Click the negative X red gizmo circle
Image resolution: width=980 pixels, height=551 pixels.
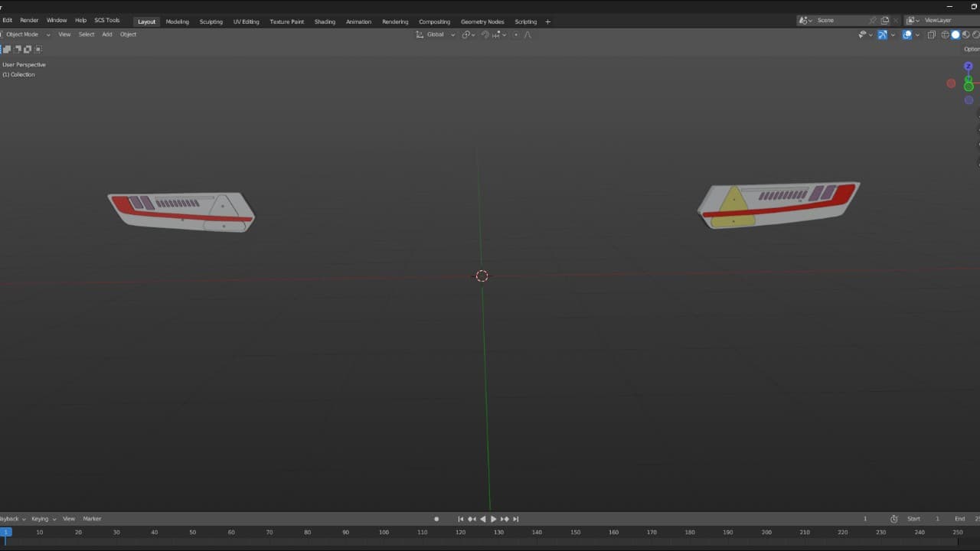coord(951,83)
